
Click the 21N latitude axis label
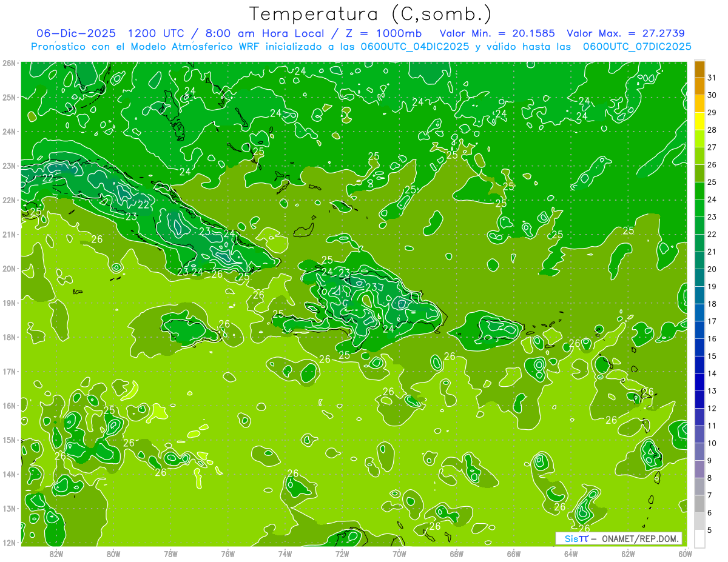click(8, 234)
